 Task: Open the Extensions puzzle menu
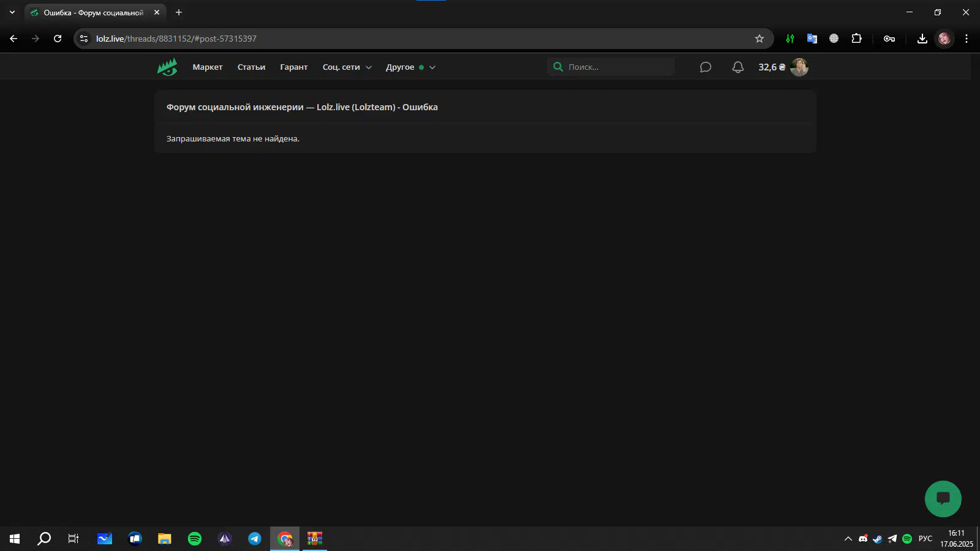point(856,39)
